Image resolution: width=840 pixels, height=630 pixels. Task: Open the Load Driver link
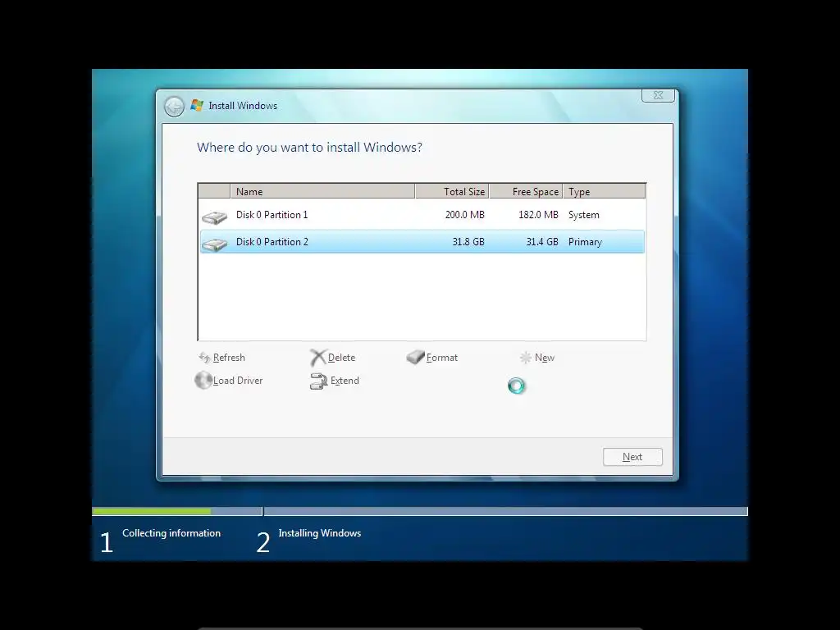point(238,381)
